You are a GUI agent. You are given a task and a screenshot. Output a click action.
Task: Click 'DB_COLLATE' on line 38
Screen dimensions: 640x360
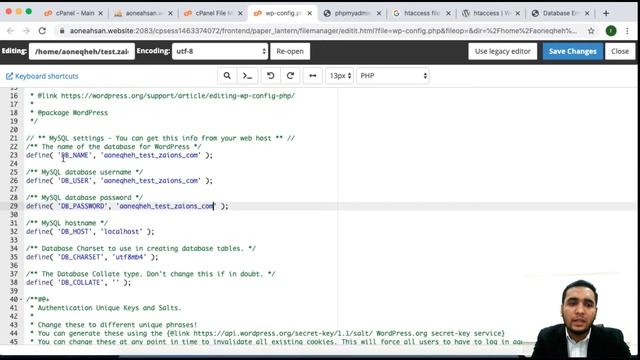click(81, 282)
